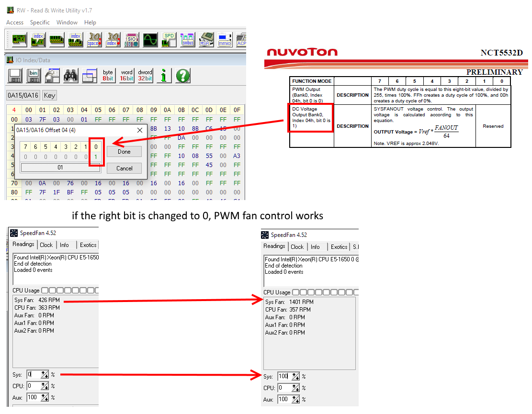The height and width of the screenshot is (414, 532).
Task: Open the smbus tool
Action: 187,40
